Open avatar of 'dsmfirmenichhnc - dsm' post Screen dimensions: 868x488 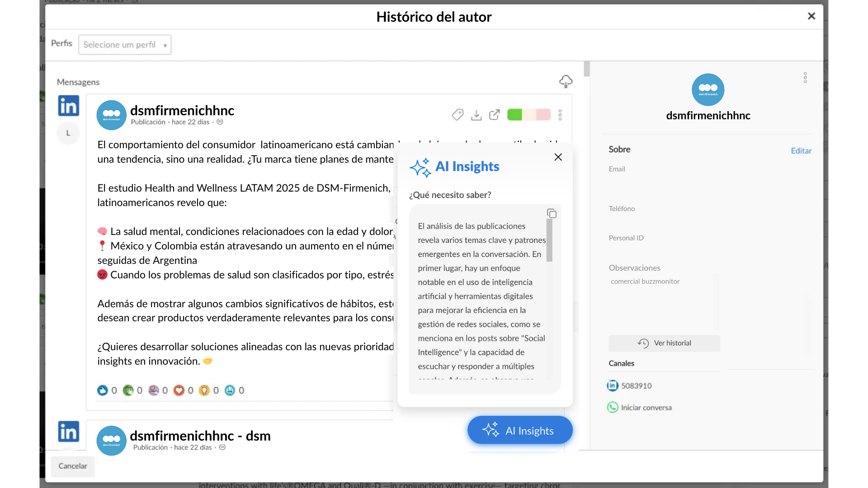(x=111, y=440)
